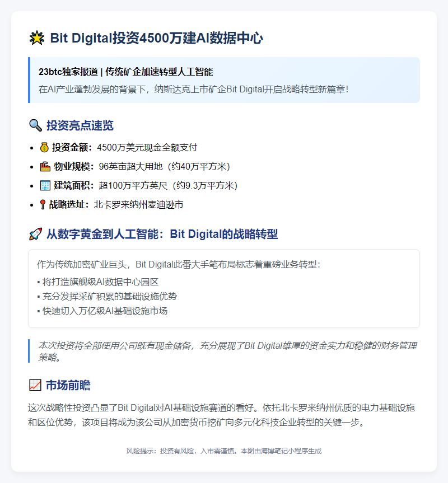
Task: Click the line starting 和区位优势，该项目将成为
Action: pyautogui.click(x=197, y=423)
